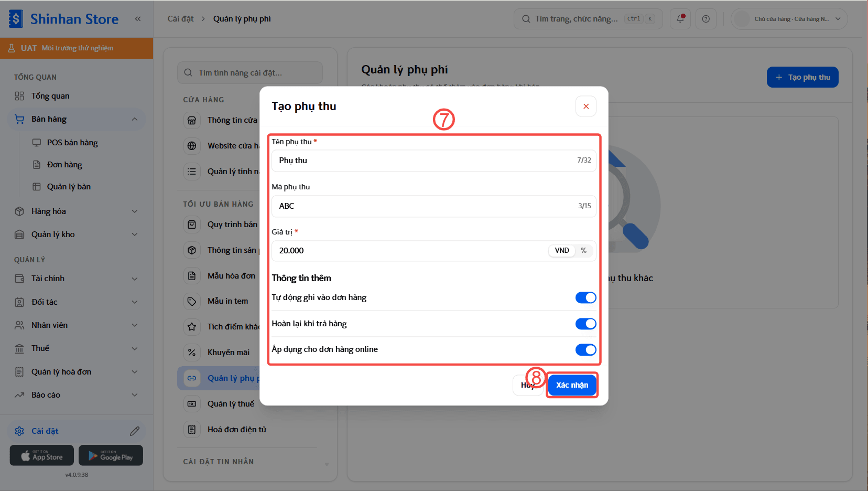Open the store account dropdown
Screen dimensions: 868x491
coord(789,19)
